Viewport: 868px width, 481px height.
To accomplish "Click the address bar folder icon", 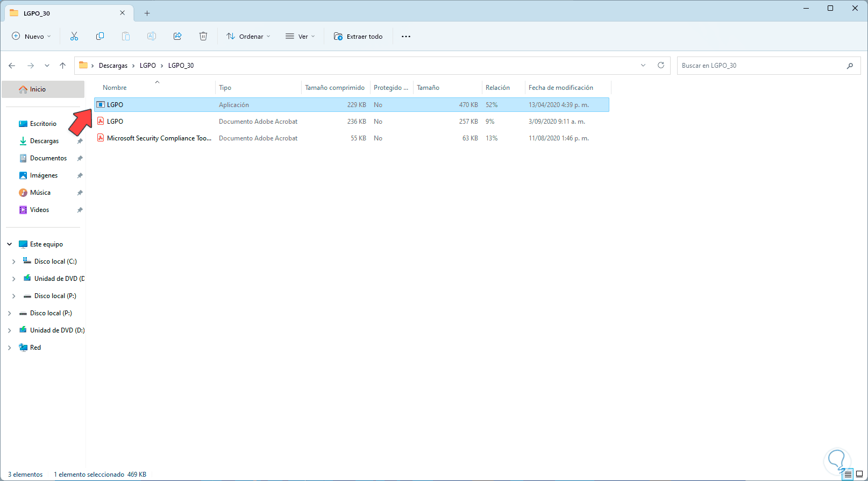I will click(x=83, y=65).
